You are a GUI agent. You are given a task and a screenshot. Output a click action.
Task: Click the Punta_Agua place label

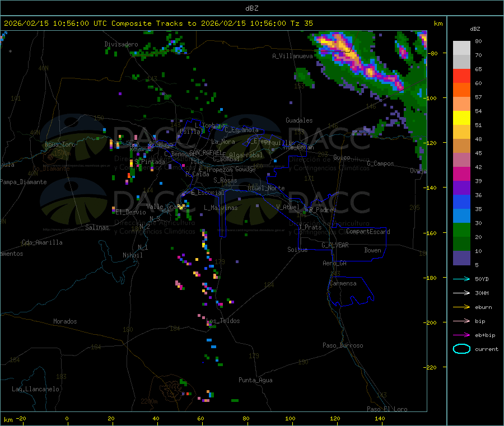(255, 380)
